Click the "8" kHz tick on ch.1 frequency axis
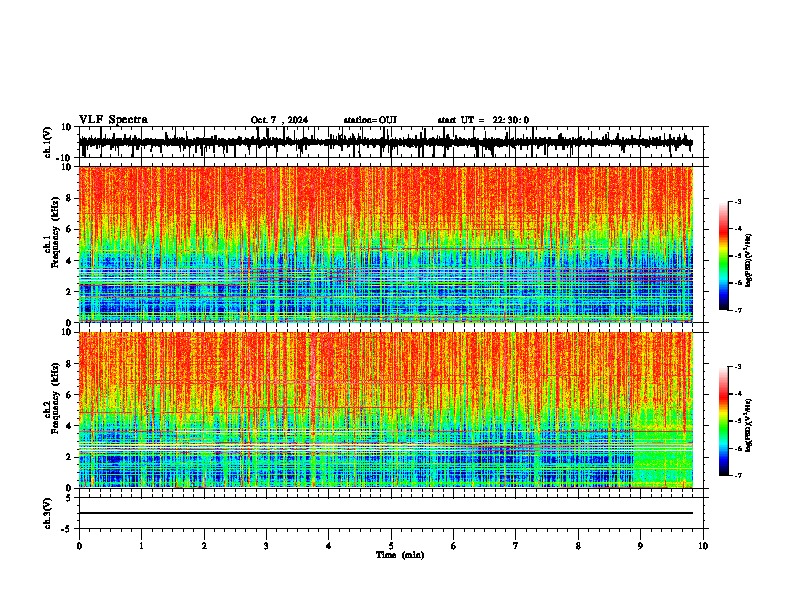This screenshot has height=612, width=792. (x=69, y=198)
